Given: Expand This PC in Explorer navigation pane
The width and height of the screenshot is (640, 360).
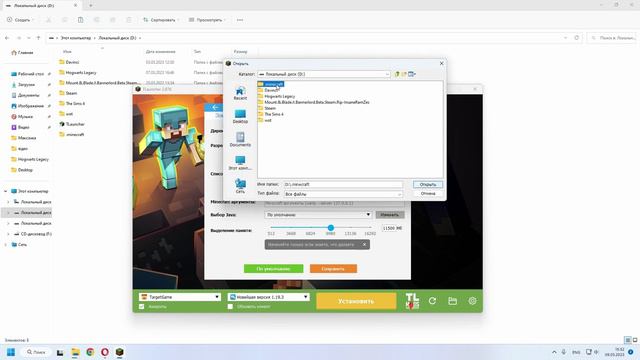Looking at the screenshot, I should coord(6,191).
